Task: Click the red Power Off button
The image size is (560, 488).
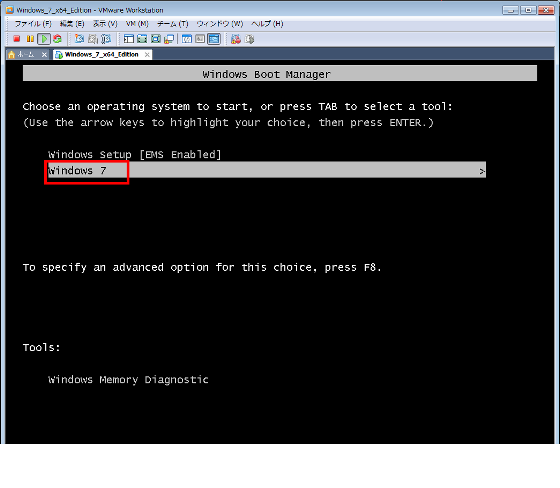Action: [x=16, y=39]
